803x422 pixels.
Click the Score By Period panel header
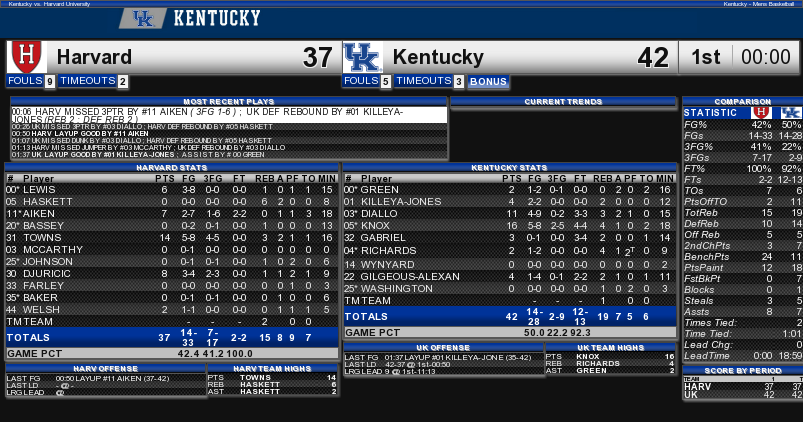pyautogui.click(x=741, y=370)
